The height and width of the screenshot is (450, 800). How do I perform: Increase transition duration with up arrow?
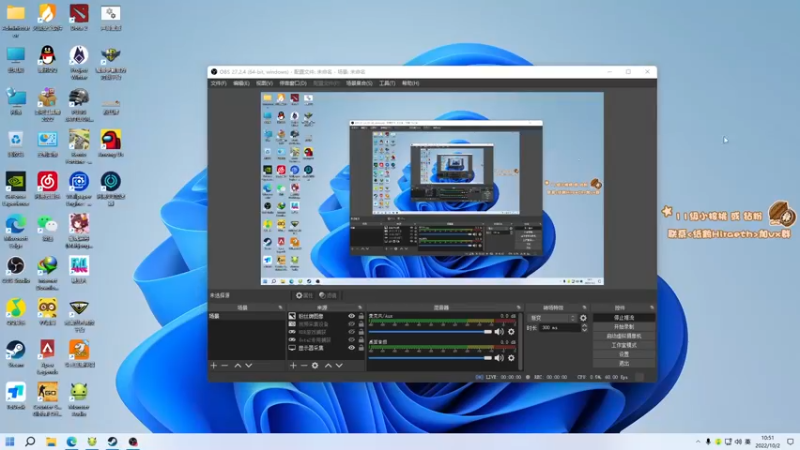pos(584,326)
